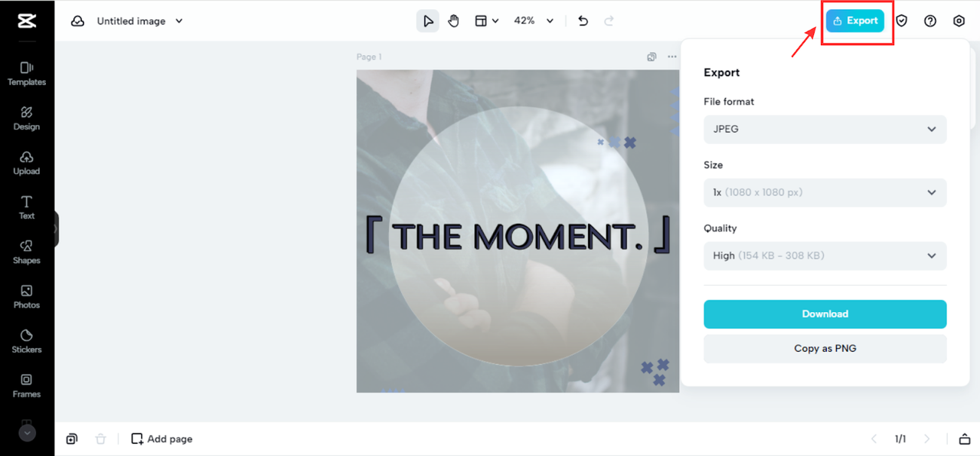
Task: Open the Stickers panel
Action: click(27, 341)
